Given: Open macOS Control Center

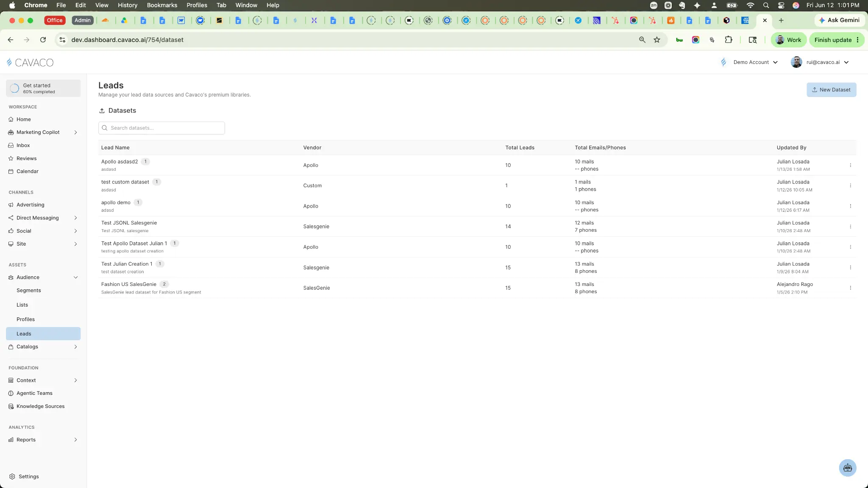Looking at the screenshot, I should [x=781, y=5].
